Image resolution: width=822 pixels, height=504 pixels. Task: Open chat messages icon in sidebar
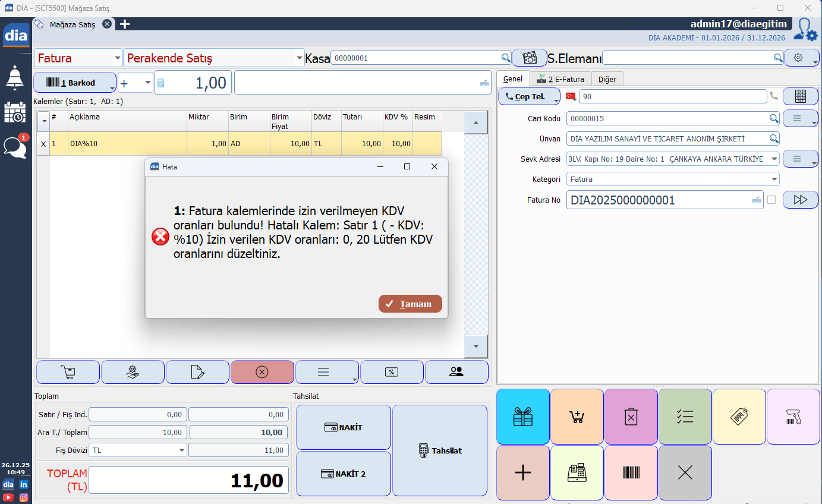pos(14,147)
